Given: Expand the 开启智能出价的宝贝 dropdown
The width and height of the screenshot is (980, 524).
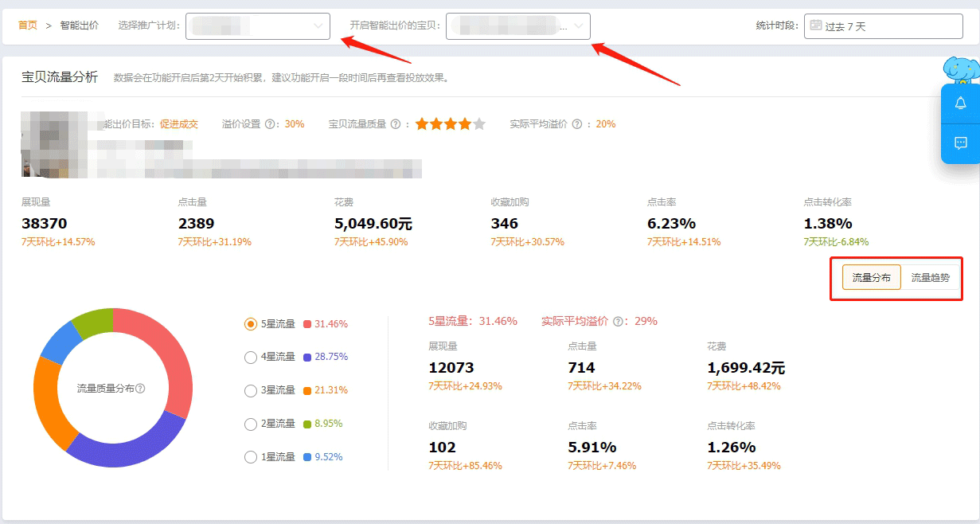Looking at the screenshot, I should click(x=517, y=26).
